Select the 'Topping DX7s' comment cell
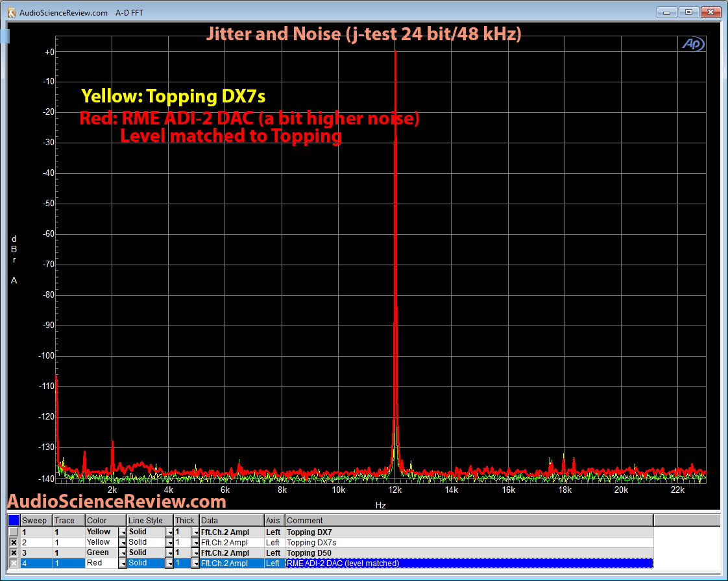728x581 pixels. click(469, 543)
